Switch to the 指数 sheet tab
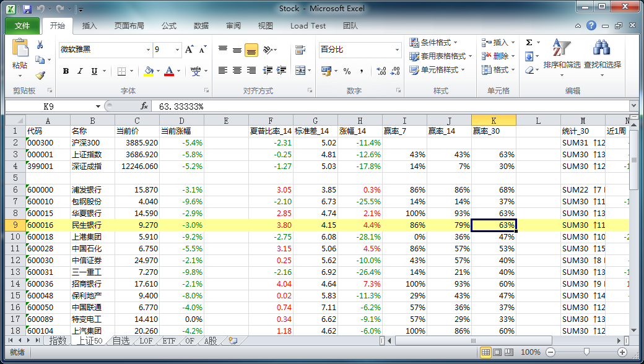 (x=58, y=340)
